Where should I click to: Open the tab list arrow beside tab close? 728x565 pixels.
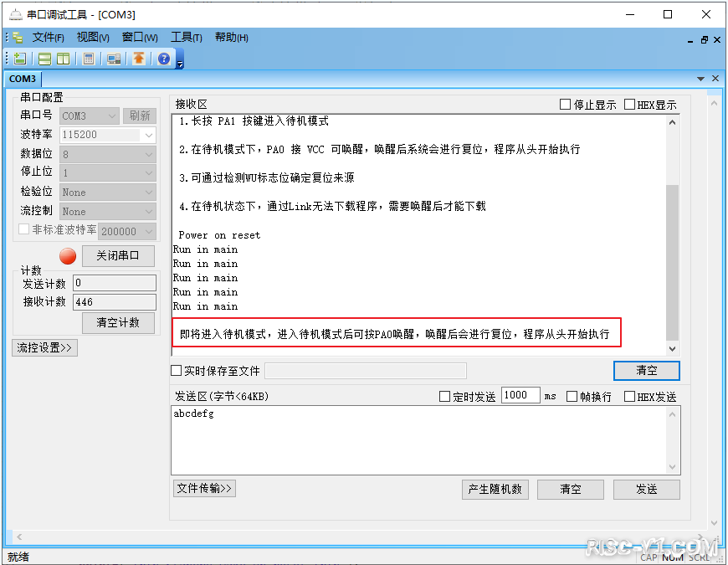pos(700,79)
